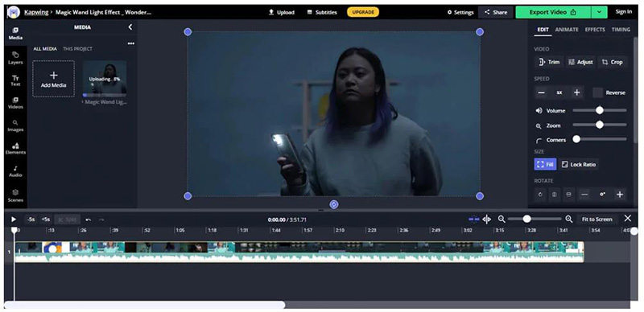644x312 pixels.
Task: Open the Elements sidebar panel
Action: [15, 149]
